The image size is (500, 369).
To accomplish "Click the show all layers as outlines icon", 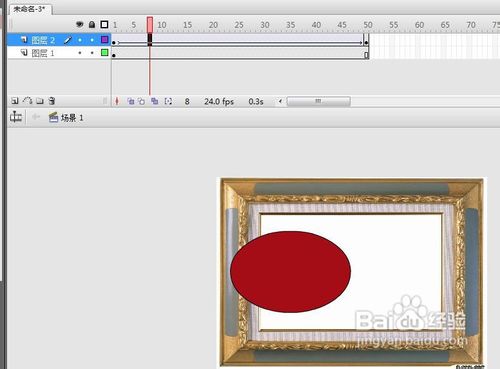I will (x=104, y=24).
